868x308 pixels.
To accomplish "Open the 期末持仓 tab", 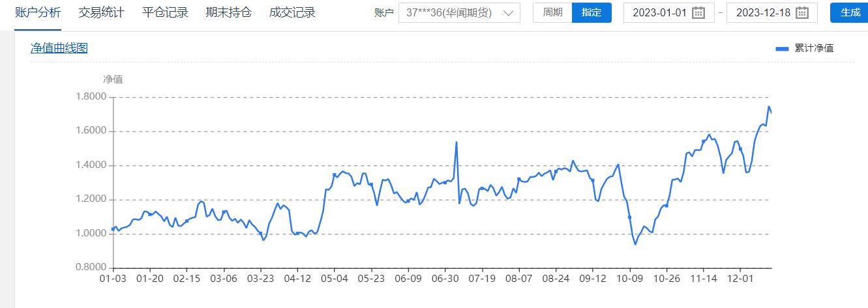I will pos(228,13).
